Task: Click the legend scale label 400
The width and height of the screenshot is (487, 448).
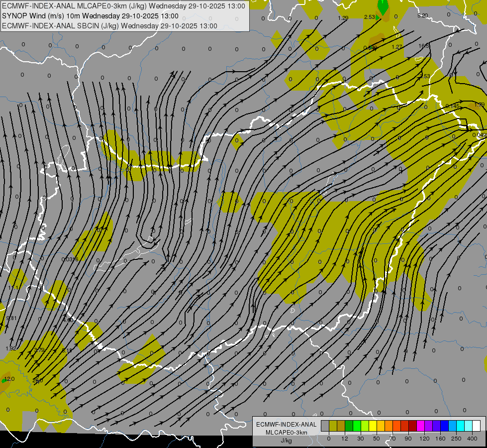Action: click(x=472, y=439)
